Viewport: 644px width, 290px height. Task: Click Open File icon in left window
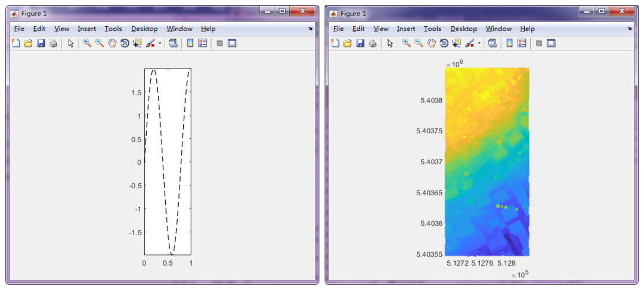(x=28, y=43)
